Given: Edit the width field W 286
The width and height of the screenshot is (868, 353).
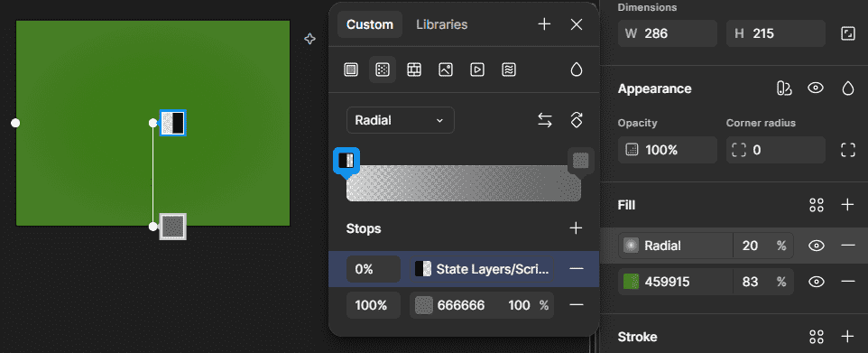Looking at the screenshot, I should click(668, 33).
